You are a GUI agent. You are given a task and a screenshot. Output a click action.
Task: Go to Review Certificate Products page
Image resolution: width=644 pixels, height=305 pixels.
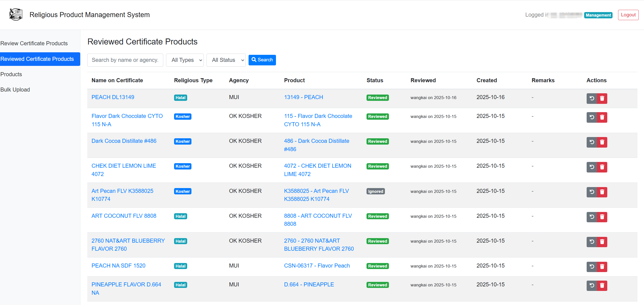(34, 43)
